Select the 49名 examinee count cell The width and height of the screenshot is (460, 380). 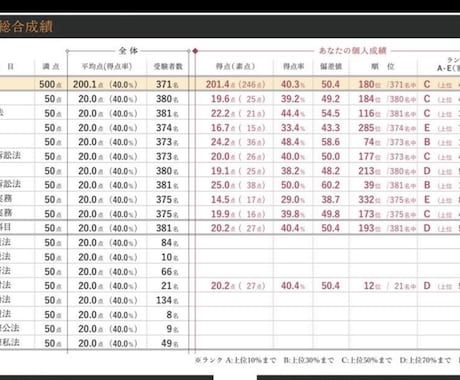tap(170, 343)
